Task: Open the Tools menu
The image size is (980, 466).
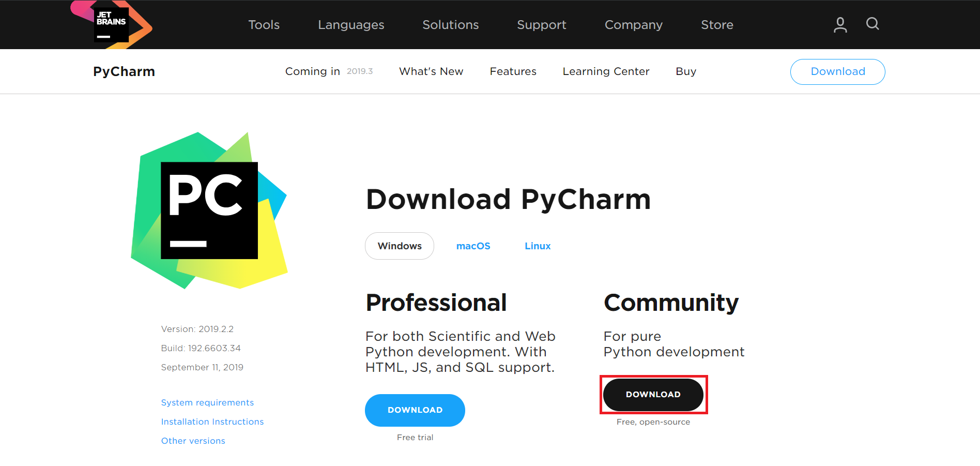Action: [264, 25]
